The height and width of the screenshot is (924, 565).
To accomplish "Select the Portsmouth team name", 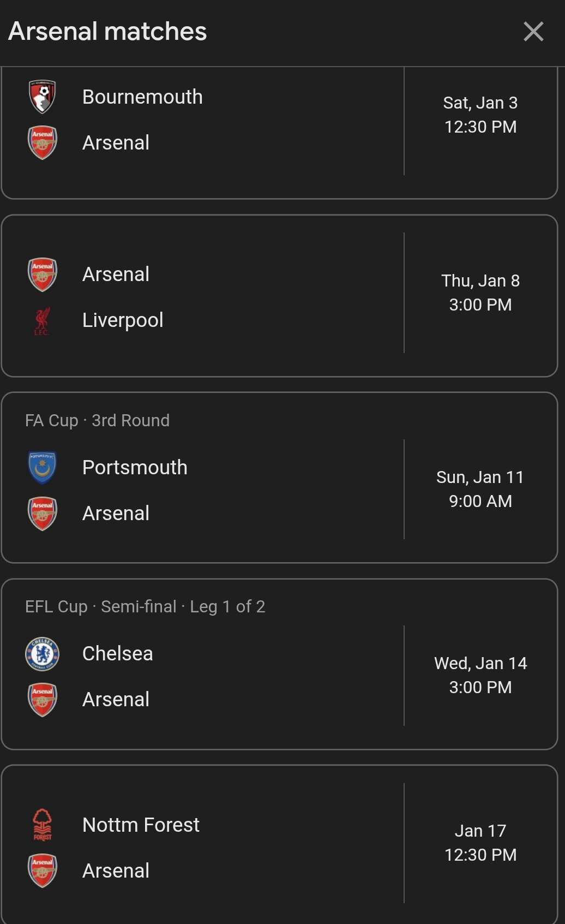I will tap(135, 468).
